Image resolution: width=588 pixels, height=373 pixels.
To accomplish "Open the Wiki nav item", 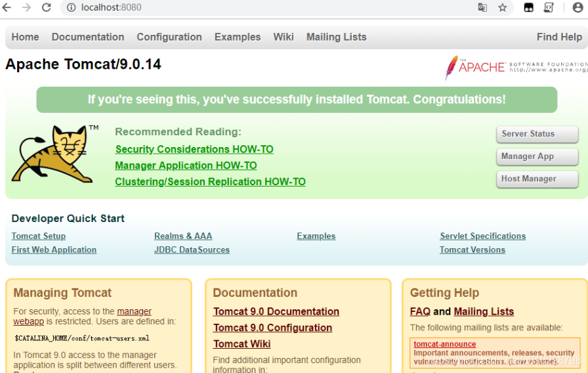I will point(283,37).
